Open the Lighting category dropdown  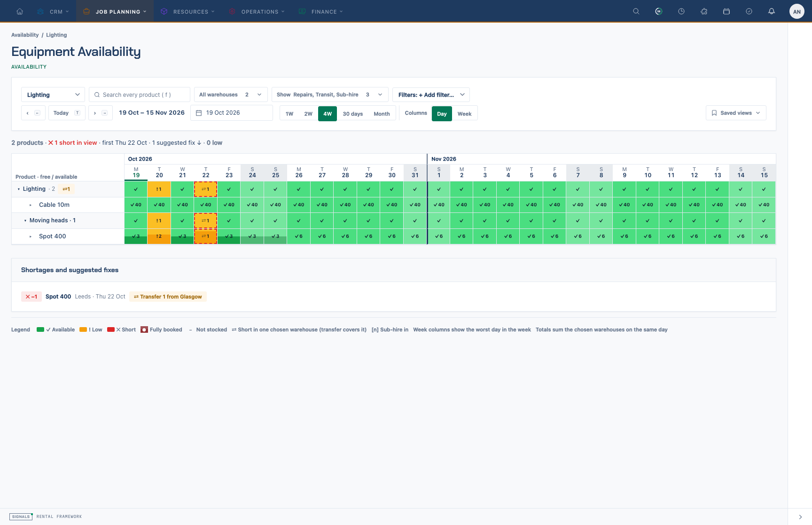[53, 94]
